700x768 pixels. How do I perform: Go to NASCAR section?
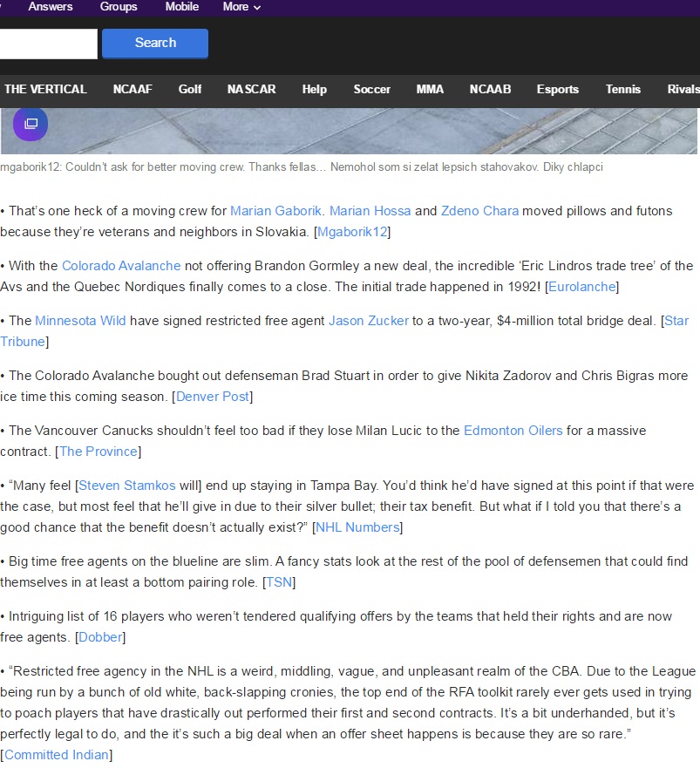[x=251, y=89]
